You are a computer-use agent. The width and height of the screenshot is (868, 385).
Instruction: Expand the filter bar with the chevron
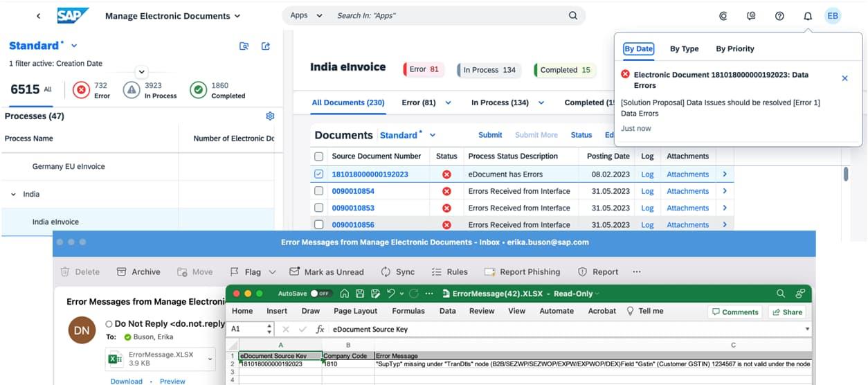click(141, 71)
